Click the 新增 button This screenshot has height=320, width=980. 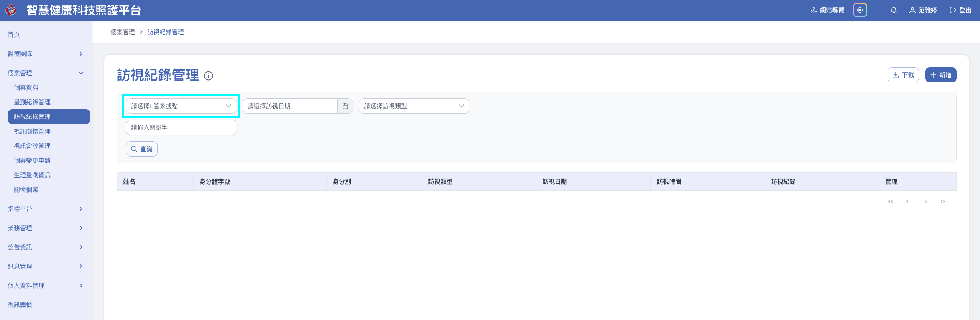(x=940, y=75)
